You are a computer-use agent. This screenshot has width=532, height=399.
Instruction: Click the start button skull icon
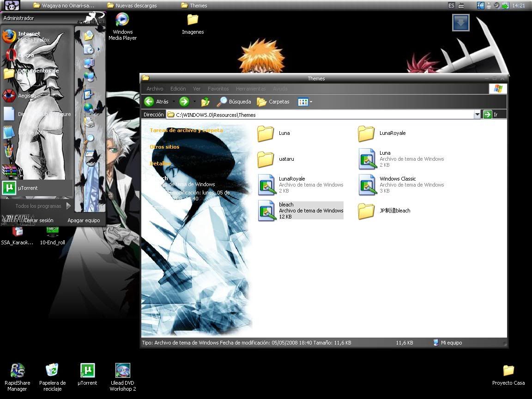pos(12,5)
